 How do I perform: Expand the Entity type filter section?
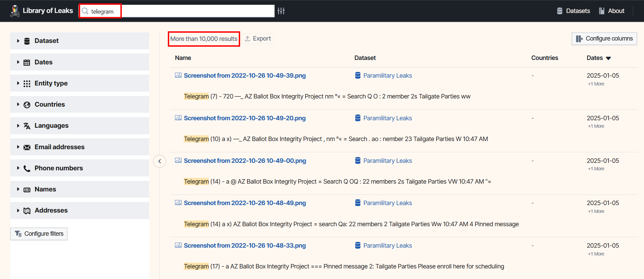click(79, 83)
